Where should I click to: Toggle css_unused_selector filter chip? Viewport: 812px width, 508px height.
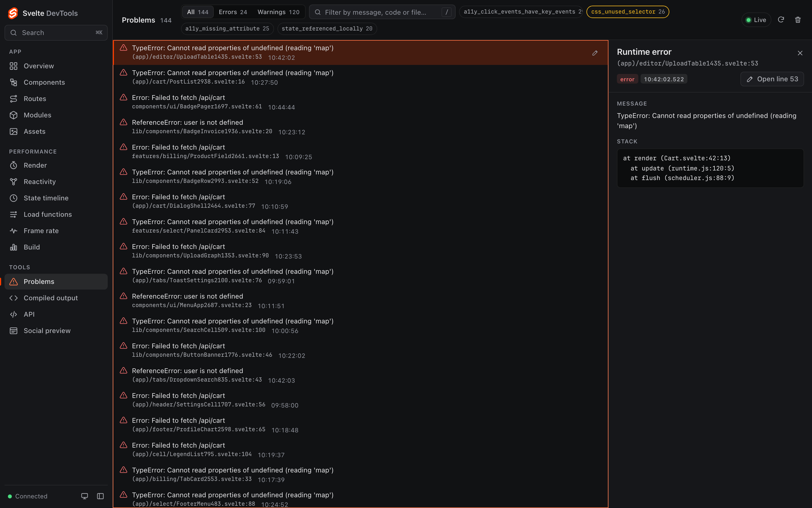(628, 12)
